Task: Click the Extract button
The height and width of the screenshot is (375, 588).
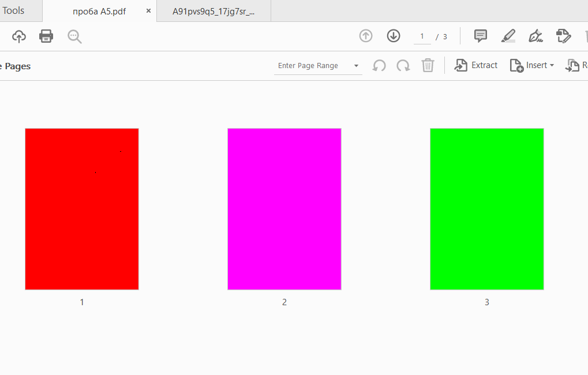Action: (x=475, y=65)
